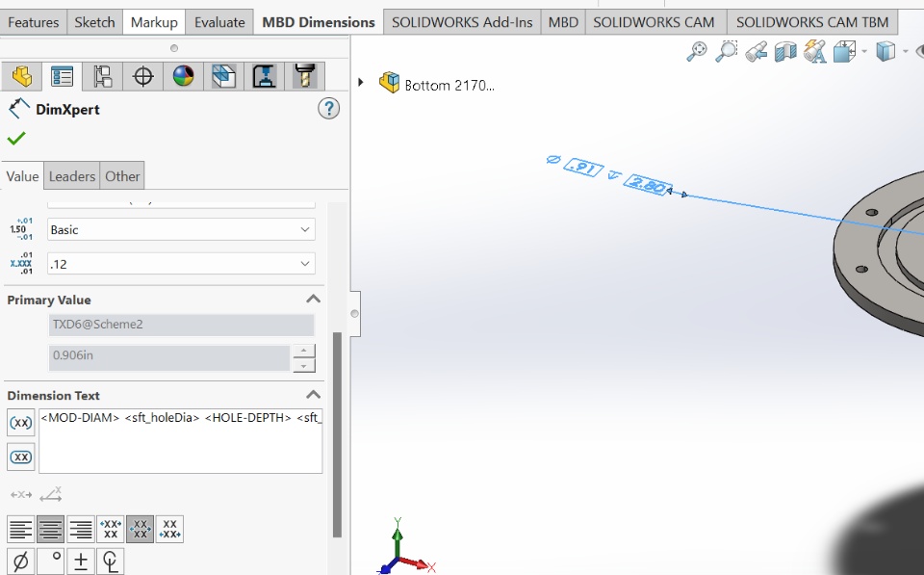Open the .12 precision dropdown
The width and height of the screenshot is (924, 575).
point(181,264)
